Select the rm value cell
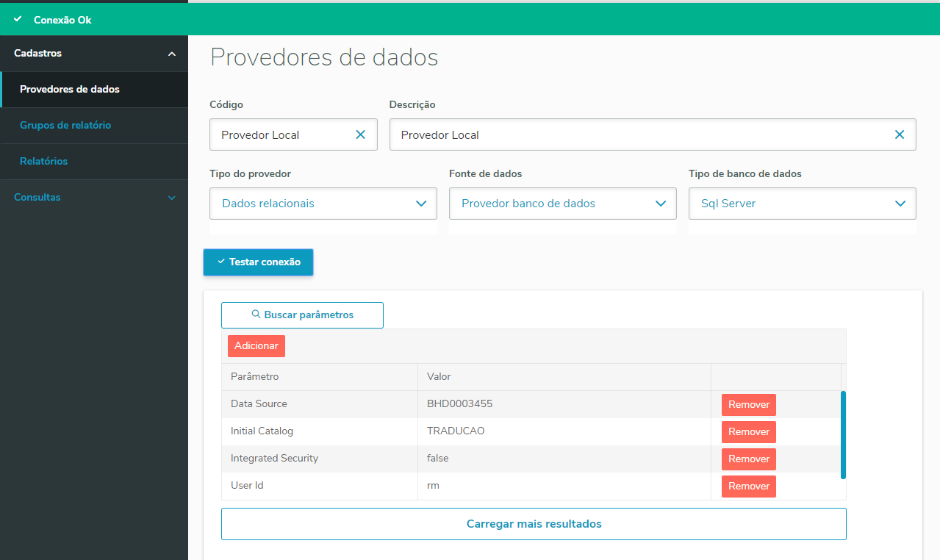This screenshot has height=560, width=940. click(x=564, y=486)
